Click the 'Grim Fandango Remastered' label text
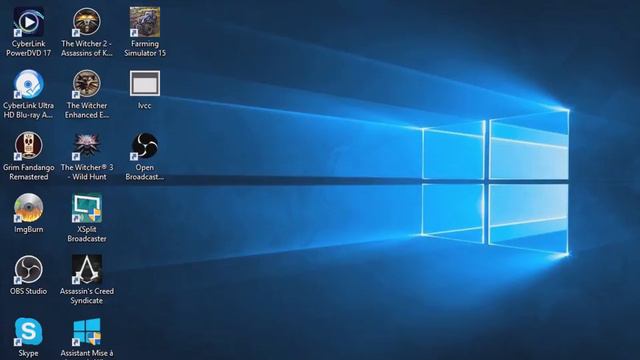The image size is (640, 360). point(29,172)
